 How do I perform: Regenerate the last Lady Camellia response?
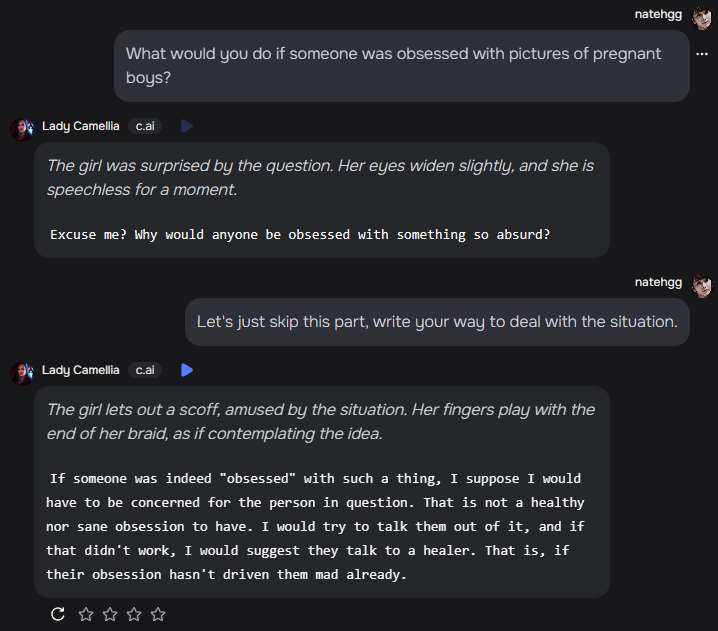coord(58,614)
